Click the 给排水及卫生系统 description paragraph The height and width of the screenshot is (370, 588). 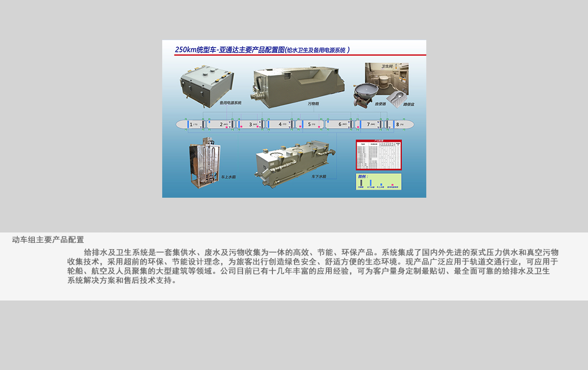(313, 267)
